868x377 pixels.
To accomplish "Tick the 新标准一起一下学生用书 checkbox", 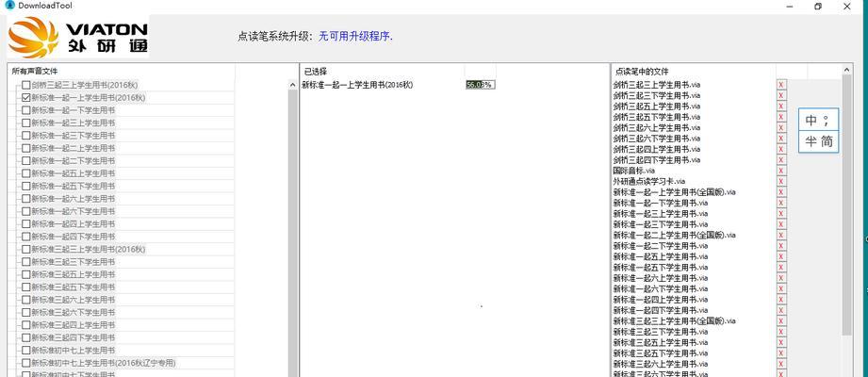I will point(26,110).
